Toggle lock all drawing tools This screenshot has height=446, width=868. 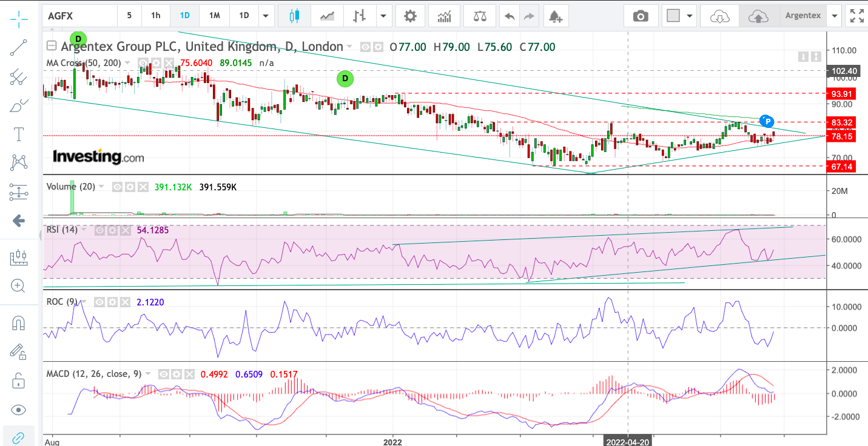(19, 381)
